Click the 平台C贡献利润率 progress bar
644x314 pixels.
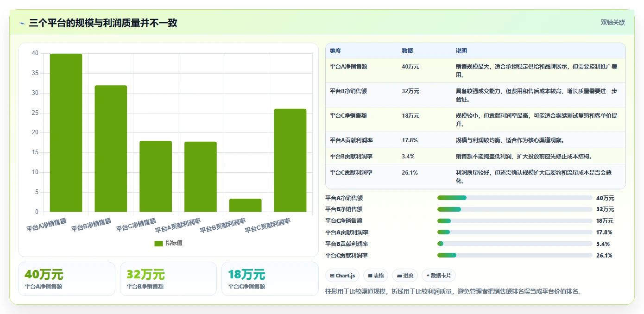tap(515, 255)
